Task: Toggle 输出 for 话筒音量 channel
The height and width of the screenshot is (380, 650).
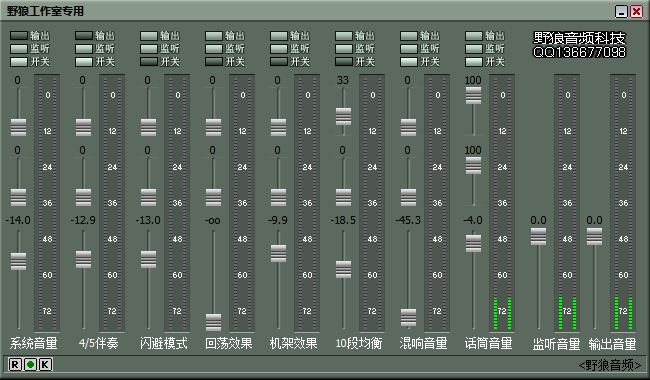Action: click(474, 36)
